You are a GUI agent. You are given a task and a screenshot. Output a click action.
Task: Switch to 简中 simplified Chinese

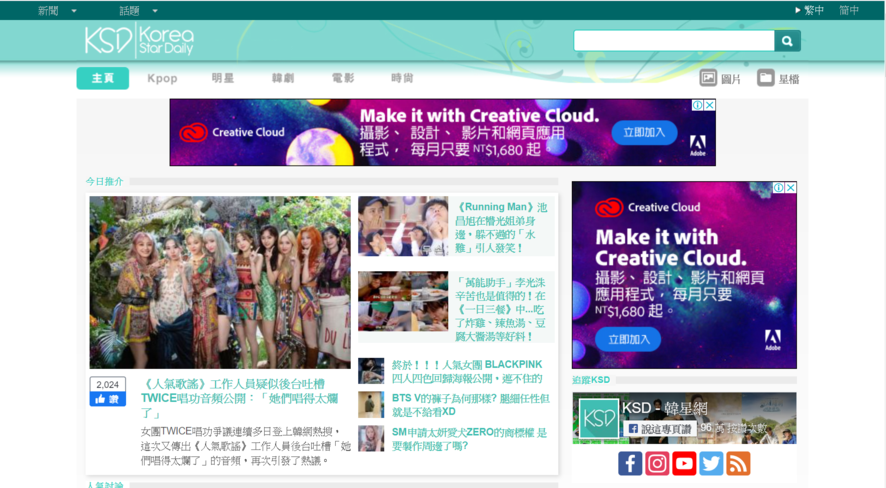[849, 10]
